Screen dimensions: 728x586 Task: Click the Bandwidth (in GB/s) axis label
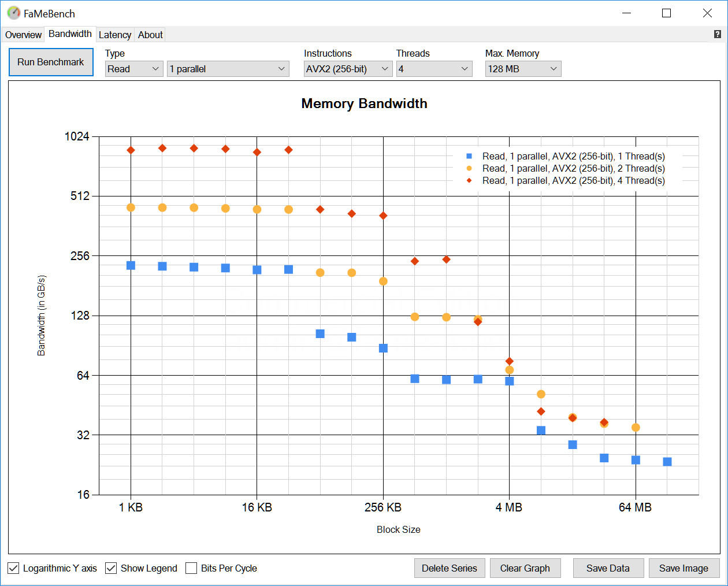pos(41,316)
